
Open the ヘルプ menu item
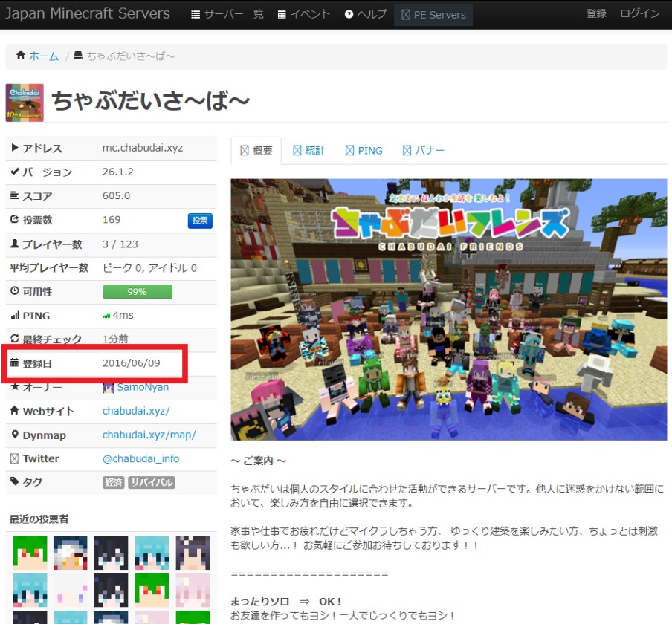(366, 14)
